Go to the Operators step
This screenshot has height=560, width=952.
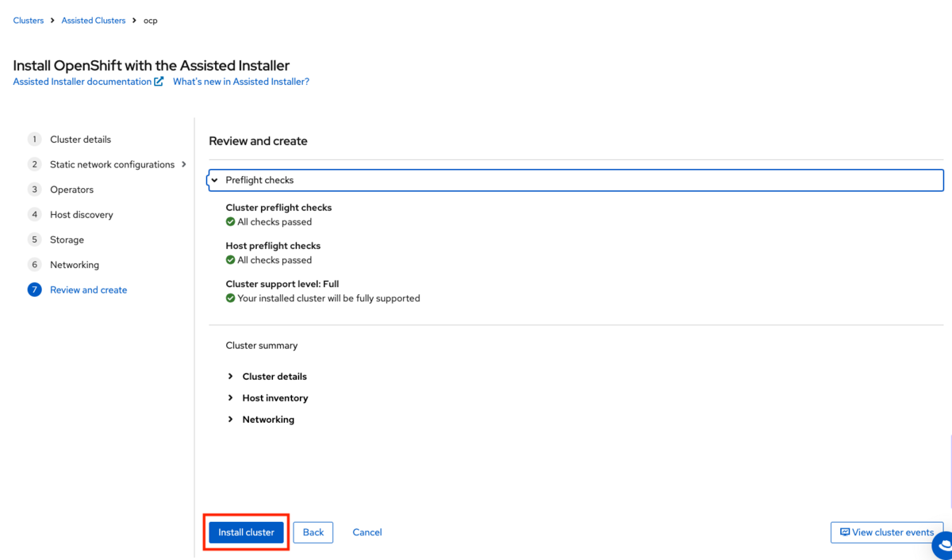tap(71, 190)
